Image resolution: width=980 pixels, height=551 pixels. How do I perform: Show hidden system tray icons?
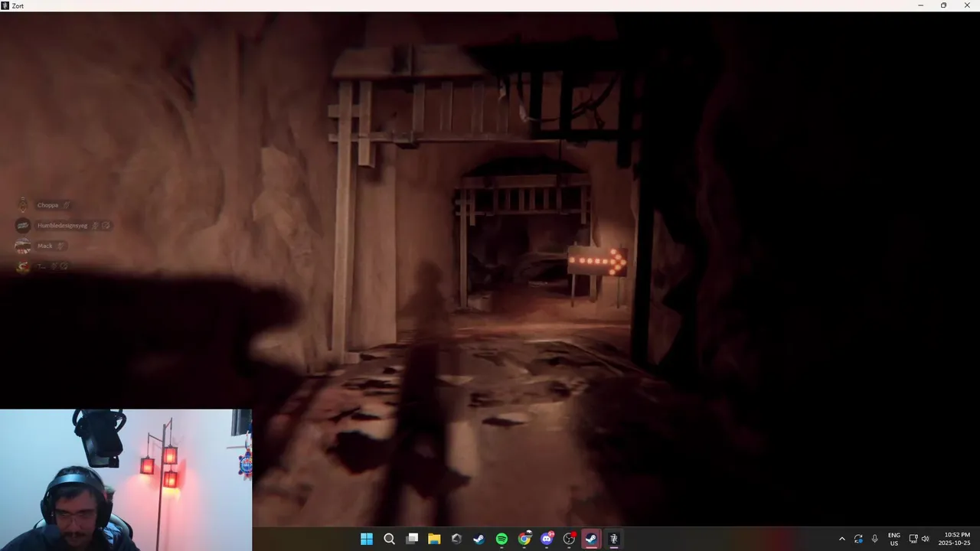click(x=842, y=539)
